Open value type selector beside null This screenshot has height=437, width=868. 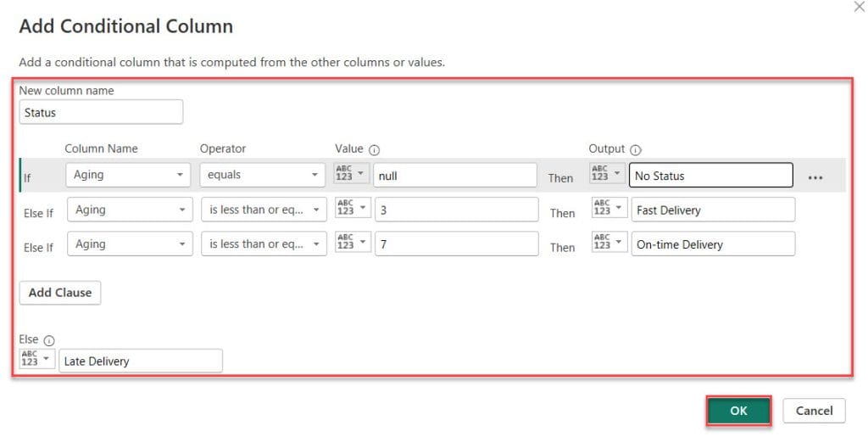[352, 173]
